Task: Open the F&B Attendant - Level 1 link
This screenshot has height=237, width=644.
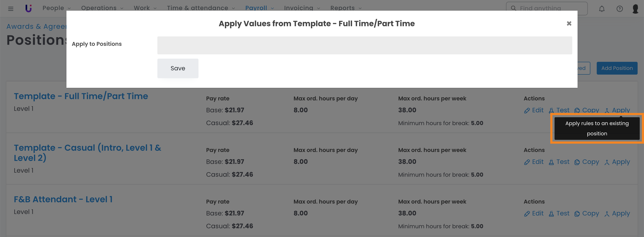Action: [63, 199]
